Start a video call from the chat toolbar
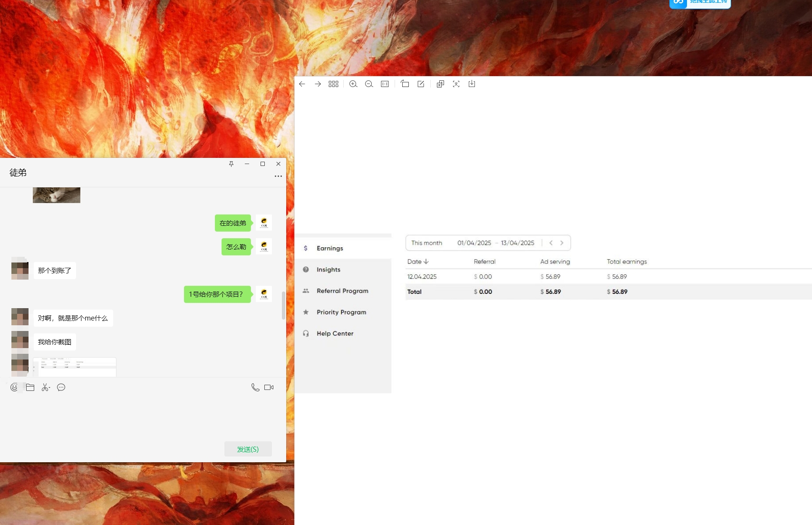Viewport: 812px width, 525px height. [x=269, y=388]
